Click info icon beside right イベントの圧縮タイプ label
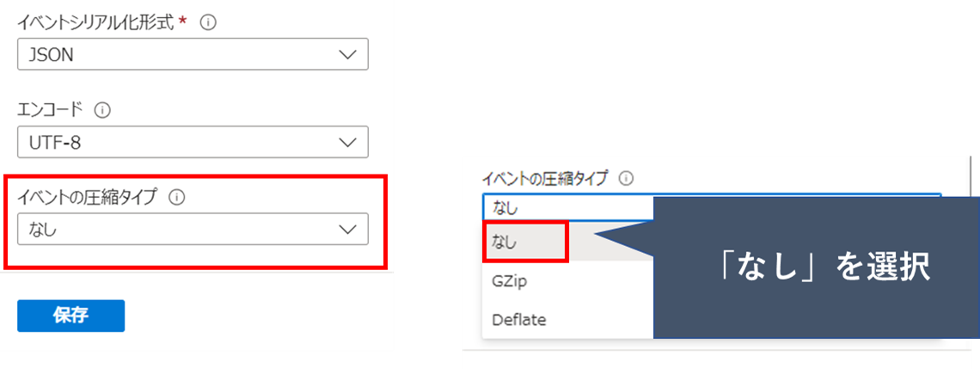Image resolution: width=980 pixels, height=369 pixels. [x=626, y=179]
